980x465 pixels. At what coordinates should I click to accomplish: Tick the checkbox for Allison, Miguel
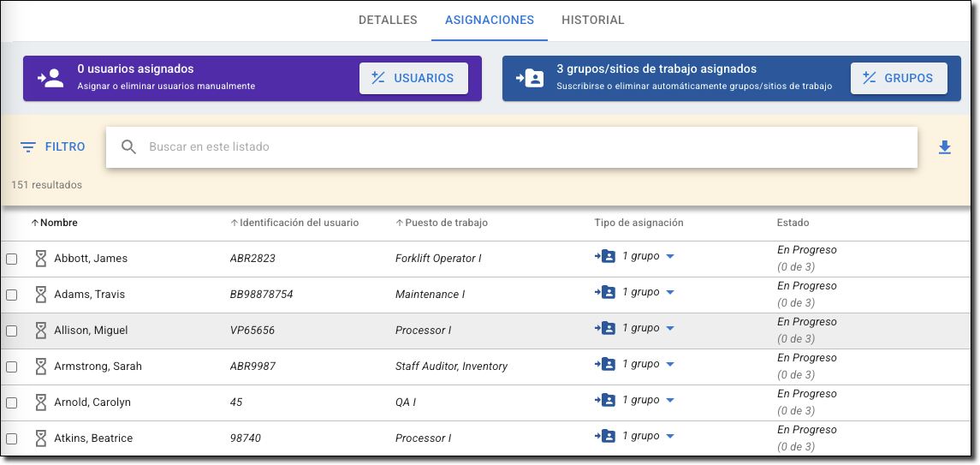[x=12, y=331]
